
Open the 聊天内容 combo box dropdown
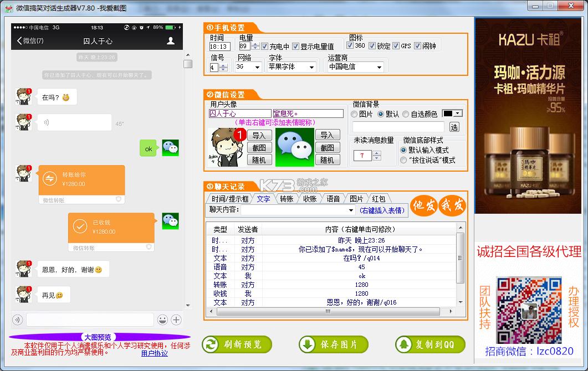(351, 210)
